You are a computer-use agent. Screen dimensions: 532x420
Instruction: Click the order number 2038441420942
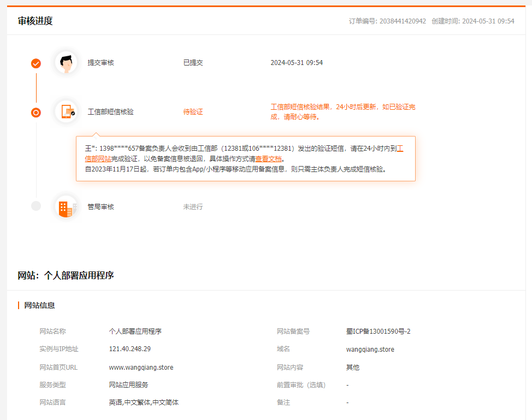(x=402, y=21)
